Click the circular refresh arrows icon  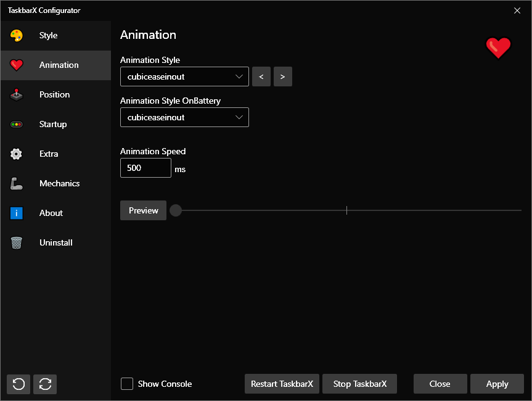coord(45,384)
